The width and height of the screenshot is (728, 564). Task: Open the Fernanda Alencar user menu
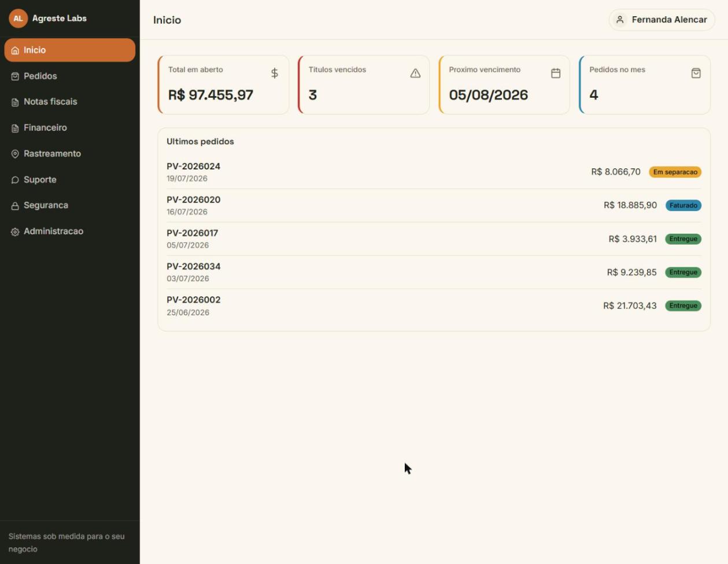tap(662, 20)
